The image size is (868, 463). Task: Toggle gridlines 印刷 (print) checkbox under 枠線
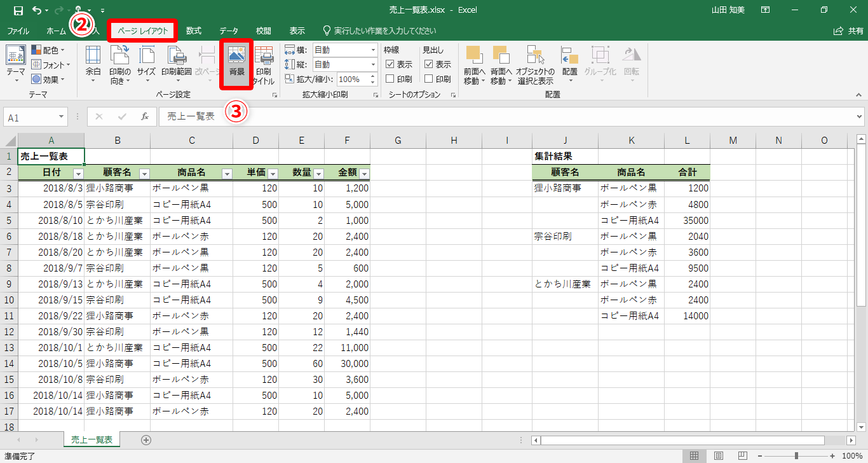pos(390,79)
